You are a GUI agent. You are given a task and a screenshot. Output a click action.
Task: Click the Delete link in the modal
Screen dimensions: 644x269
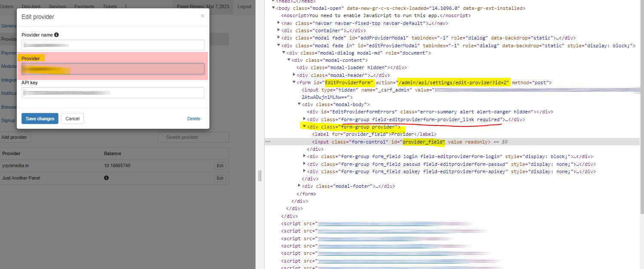194,119
